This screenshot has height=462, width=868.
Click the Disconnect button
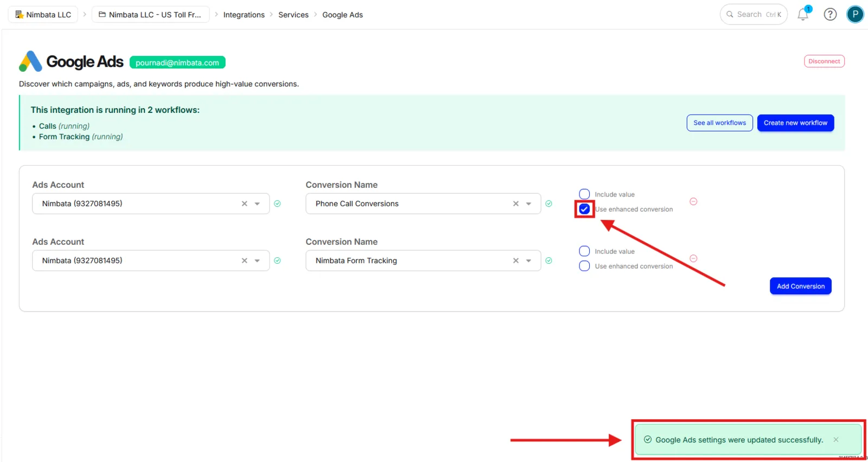coord(824,61)
